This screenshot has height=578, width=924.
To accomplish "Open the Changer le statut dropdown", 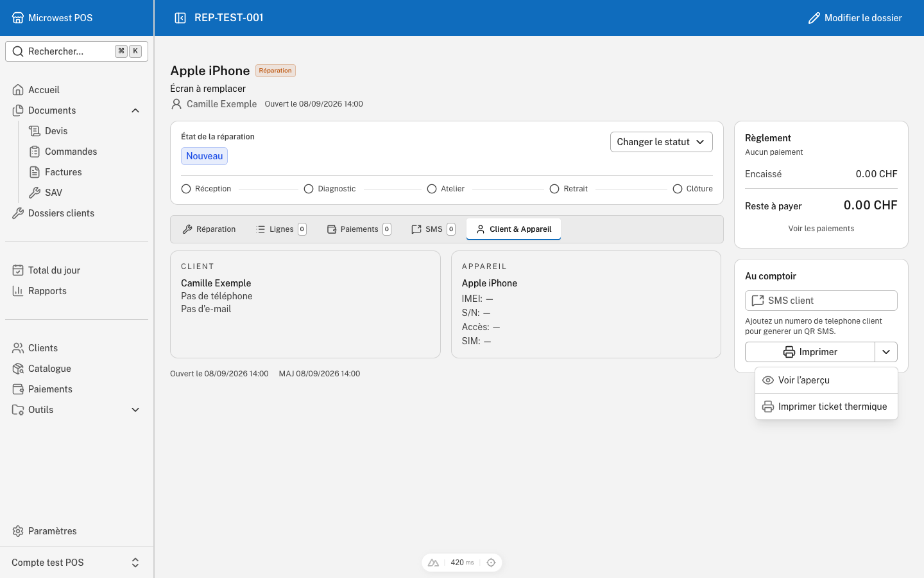I will pyautogui.click(x=661, y=142).
